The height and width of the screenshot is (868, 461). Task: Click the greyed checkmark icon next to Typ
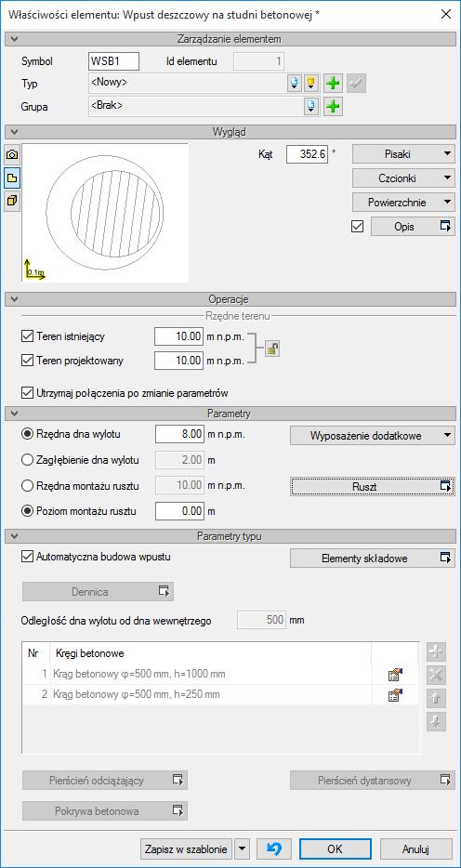point(357,84)
